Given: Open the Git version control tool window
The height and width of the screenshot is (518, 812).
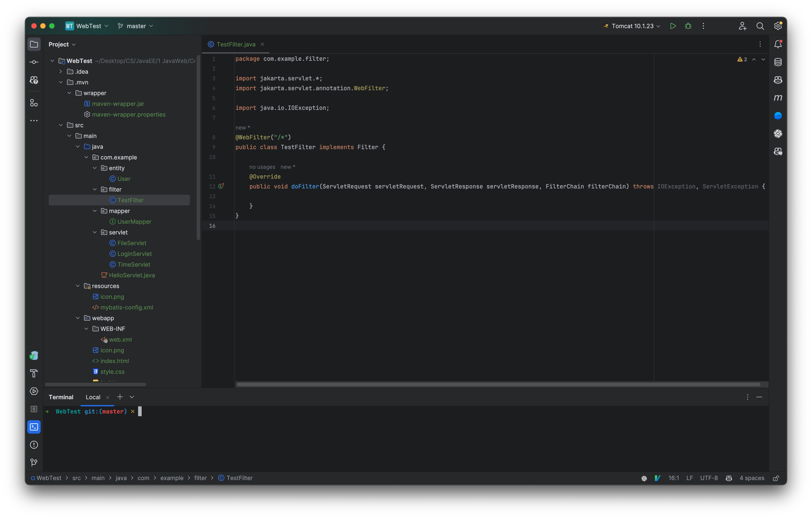Looking at the screenshot, I should (x=34, y=462).
